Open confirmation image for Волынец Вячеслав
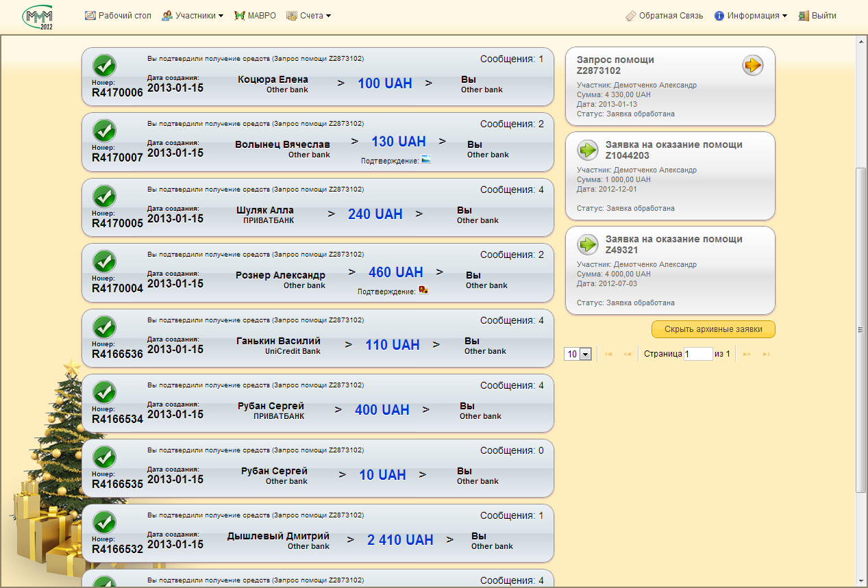Screen dimensions: 868x588 426,159
